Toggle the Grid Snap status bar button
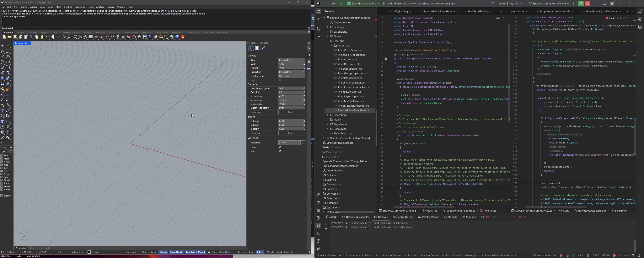Screen dimensions: 644x258 click(x=131, y=252)
